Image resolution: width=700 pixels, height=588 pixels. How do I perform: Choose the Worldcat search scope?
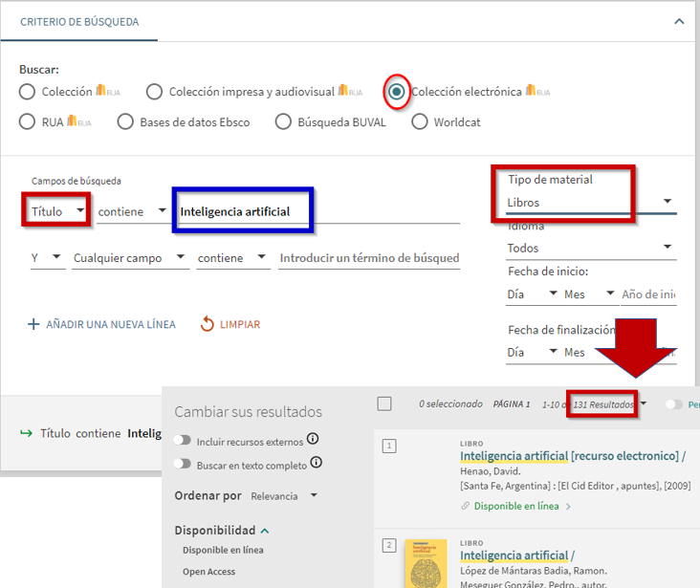420,121
